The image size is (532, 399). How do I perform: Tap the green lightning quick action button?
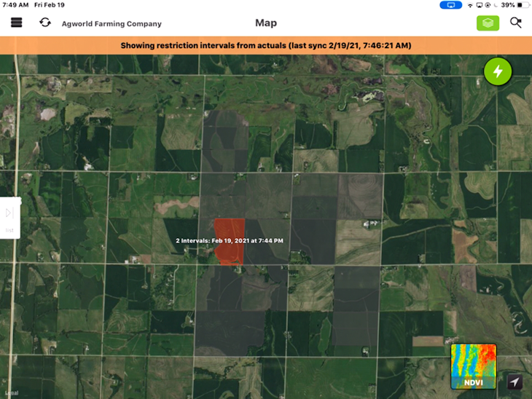pyautogui.click(x=498, y=71)
